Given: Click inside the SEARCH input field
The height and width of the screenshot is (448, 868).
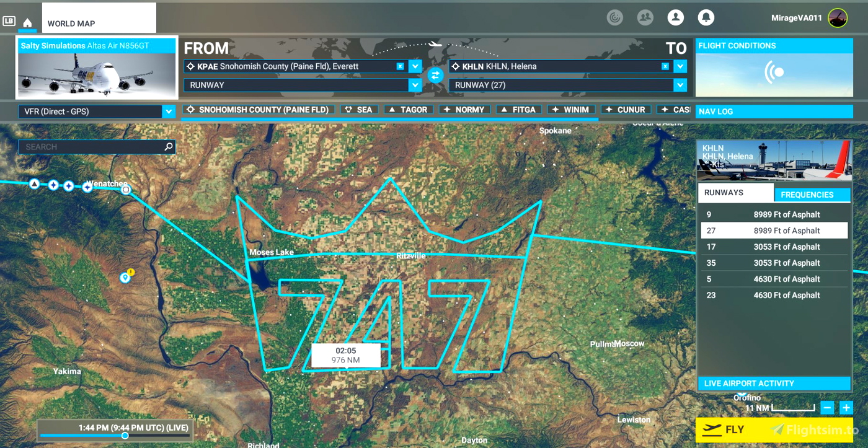Looking at the screenshot, I should tap(87, 147).
